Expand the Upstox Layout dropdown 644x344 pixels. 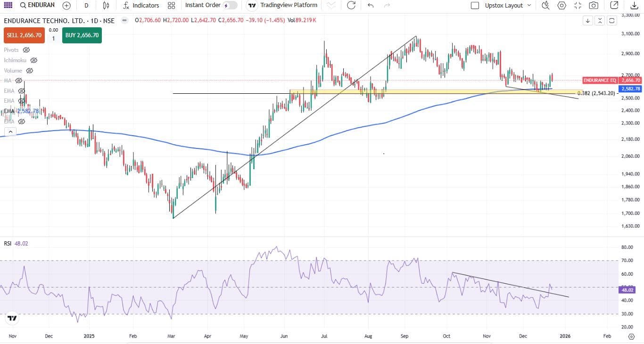pyautogui.click(x=529, y=5)
